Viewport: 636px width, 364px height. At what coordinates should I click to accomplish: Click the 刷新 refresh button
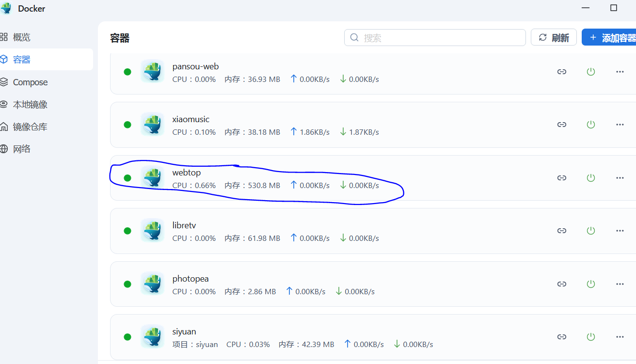554,37
